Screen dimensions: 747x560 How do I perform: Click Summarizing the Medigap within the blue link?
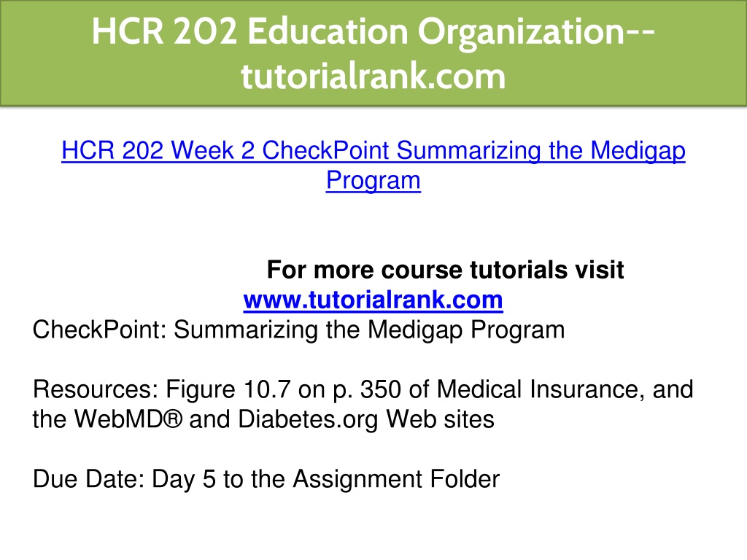541,151
